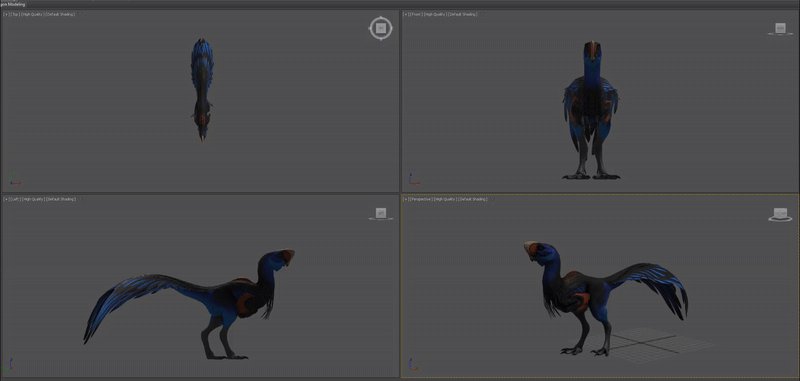Click the viewport filter icon in Top viewport
Viewport: 800px width, 381px height.
pos(80,14)
